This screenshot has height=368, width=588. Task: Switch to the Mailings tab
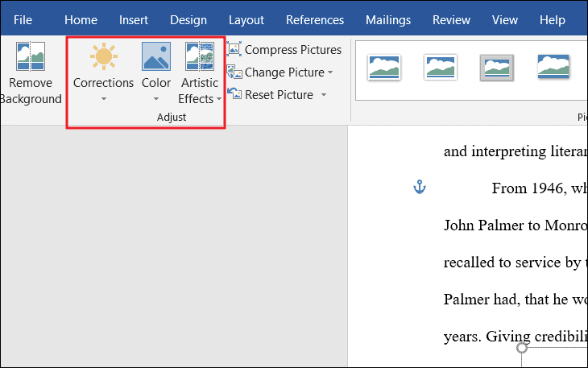(387, 20)
